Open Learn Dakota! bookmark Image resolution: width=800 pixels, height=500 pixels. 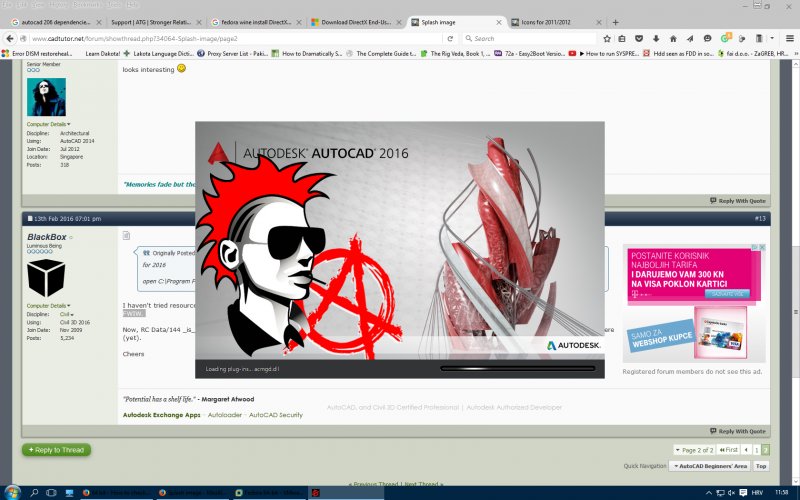[x=103, y=53]
